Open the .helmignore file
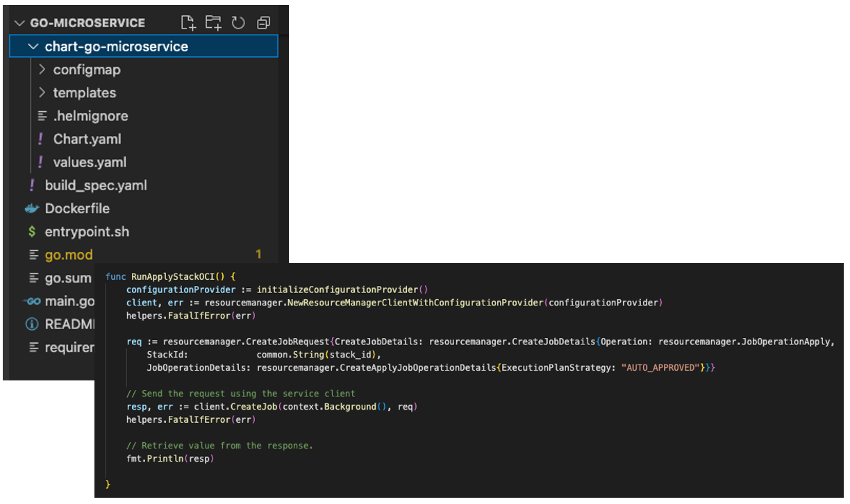This screenshot has width=850, height=504. (x=91, y=115)
